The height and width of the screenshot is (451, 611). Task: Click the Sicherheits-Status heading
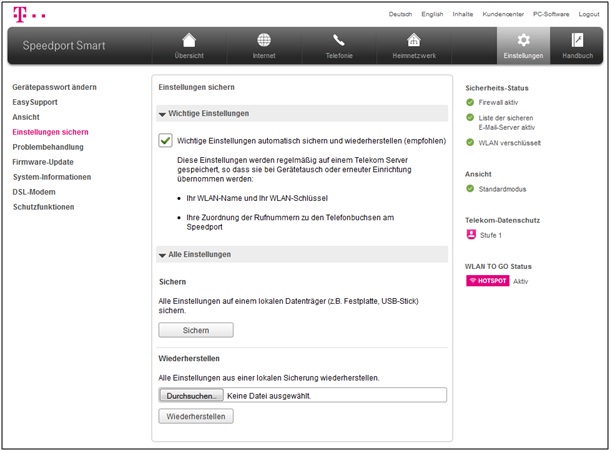point(497,88)
